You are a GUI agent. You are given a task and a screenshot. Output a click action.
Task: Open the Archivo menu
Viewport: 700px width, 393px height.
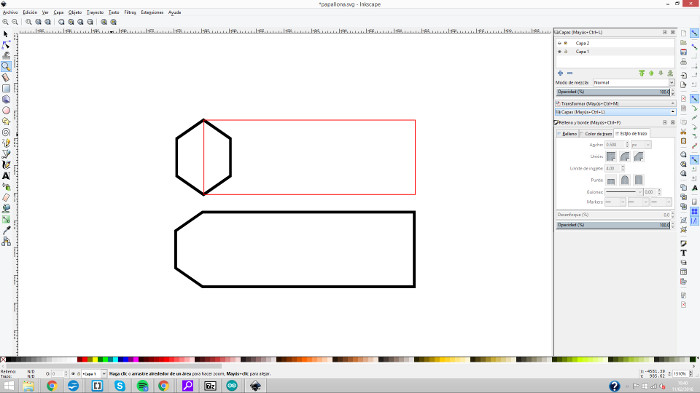pos(10,13)
